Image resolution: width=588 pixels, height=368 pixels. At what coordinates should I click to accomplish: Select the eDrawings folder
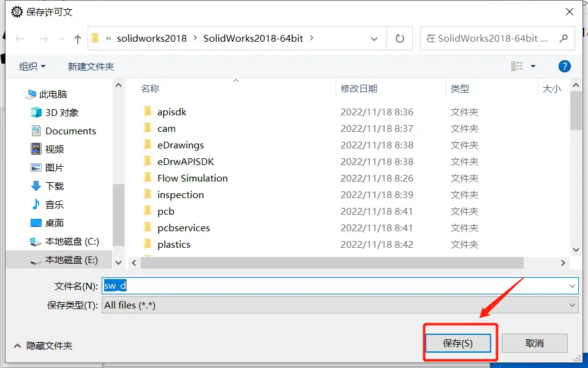(180, 145)
